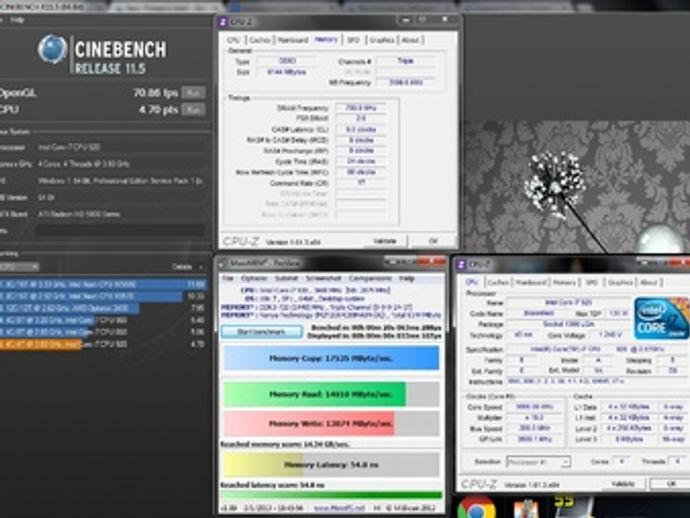The width and height of the screenshot is (690, 518).
Task: Click the DRAM Frequency value in CPU-Z
Action: pos(361,108)
